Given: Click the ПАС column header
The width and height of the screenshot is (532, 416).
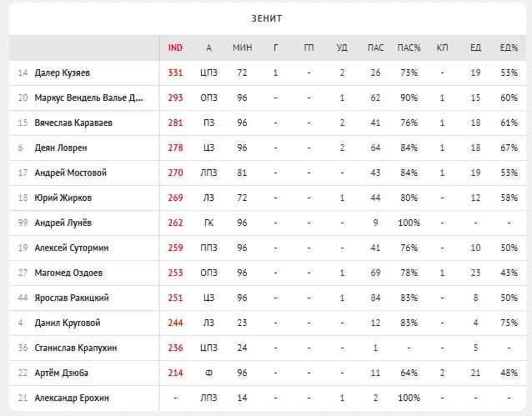Looking at the screenshot, I should point(375,48).
